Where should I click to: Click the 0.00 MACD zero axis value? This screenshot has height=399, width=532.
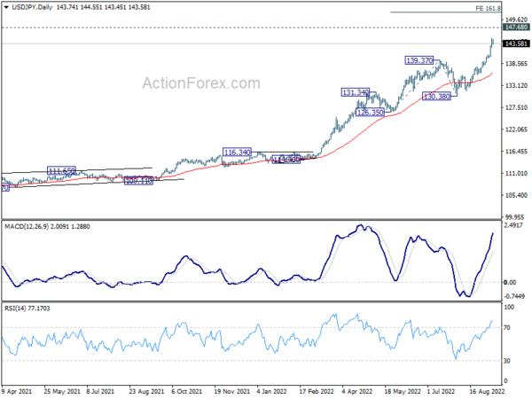coord(510,282)
